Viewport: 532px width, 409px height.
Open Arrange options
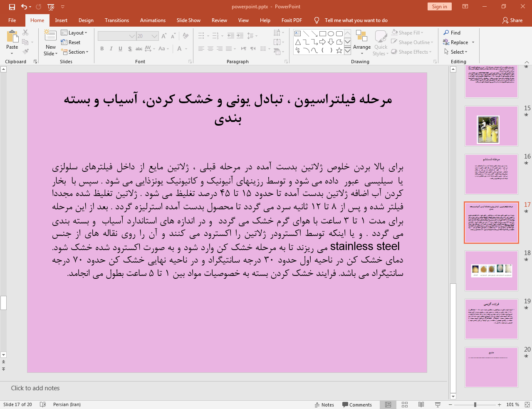[362, 42]
